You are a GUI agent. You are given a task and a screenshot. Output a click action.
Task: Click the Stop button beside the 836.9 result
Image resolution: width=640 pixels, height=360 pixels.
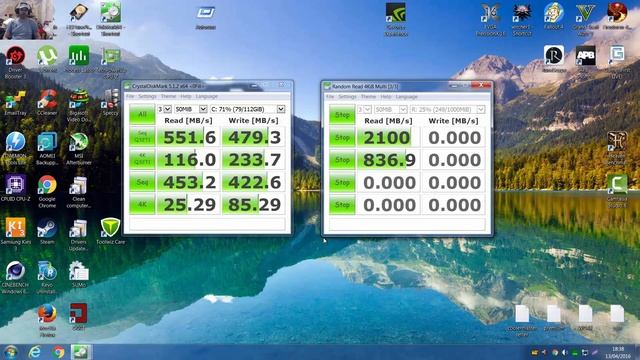coord(342,160)
